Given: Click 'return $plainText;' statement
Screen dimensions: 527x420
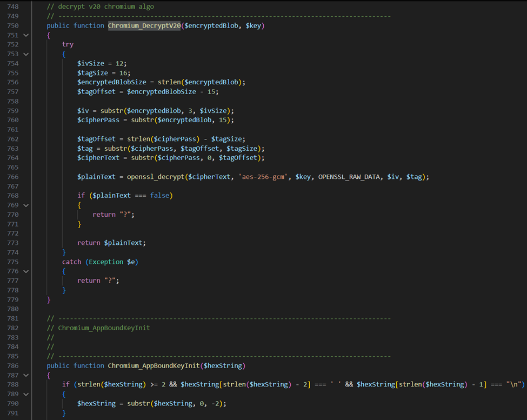Looking at the screenshot, I should 111,243.
